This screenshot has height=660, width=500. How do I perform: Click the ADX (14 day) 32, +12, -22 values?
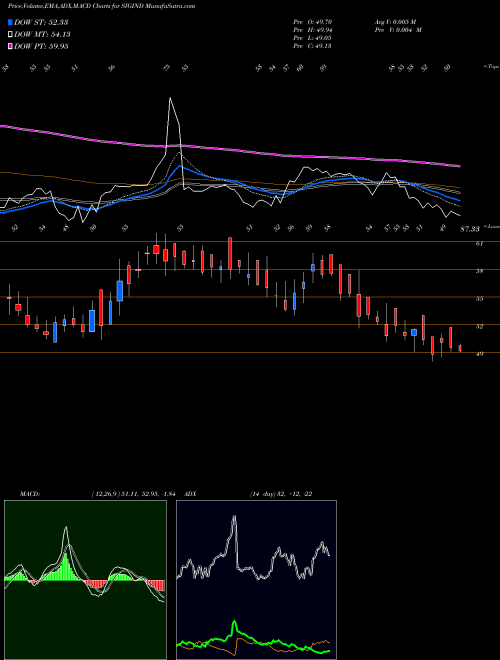[281, 494]
